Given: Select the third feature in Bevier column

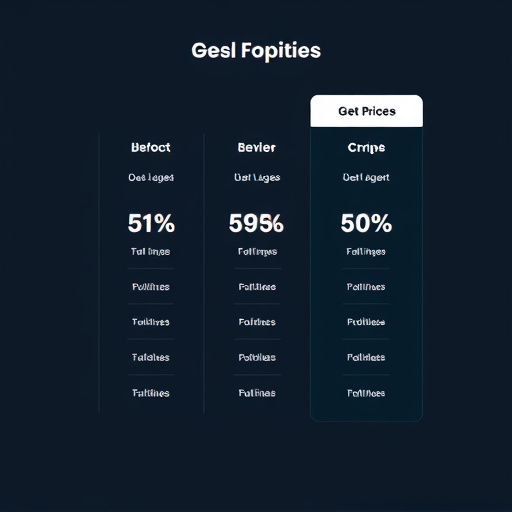Looking at the screenshot, I should [x=257, y=322].
